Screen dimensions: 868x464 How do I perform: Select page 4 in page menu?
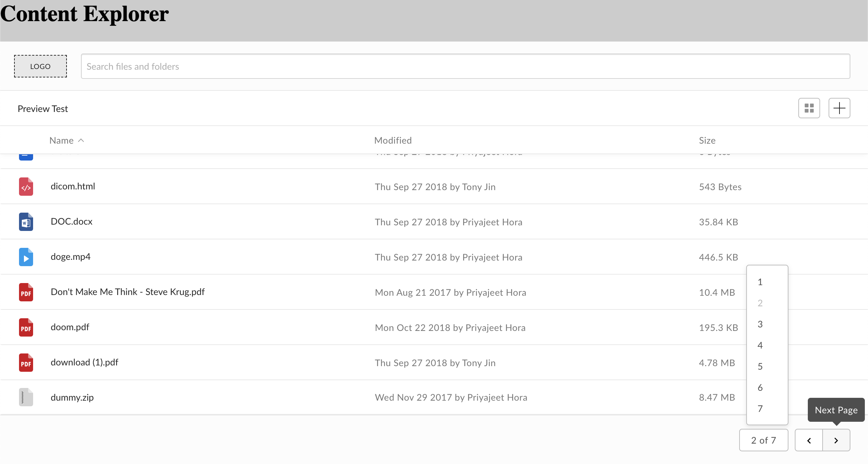(x=767, y=345)
